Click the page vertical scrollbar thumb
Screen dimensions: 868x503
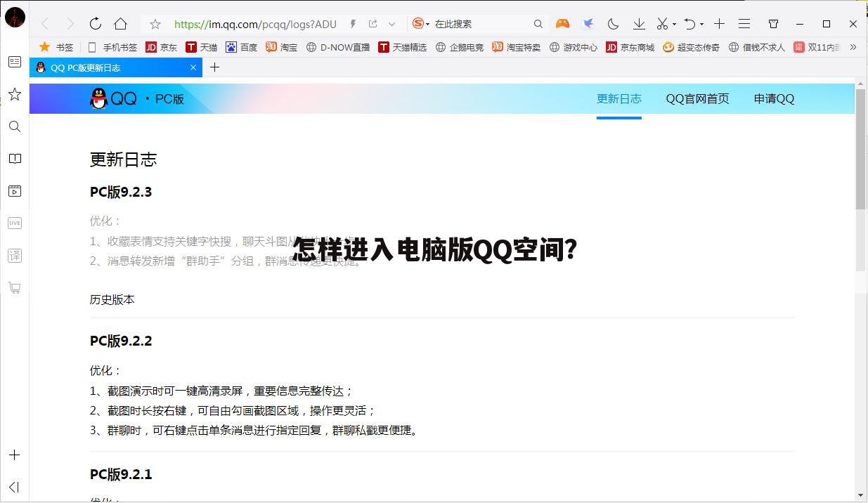pos(860,149)
